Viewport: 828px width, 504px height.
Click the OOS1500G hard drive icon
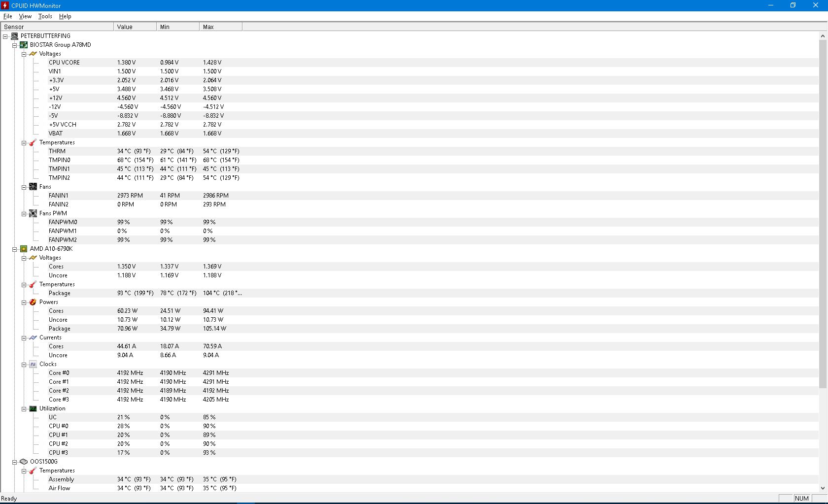(x=24, y=462)
